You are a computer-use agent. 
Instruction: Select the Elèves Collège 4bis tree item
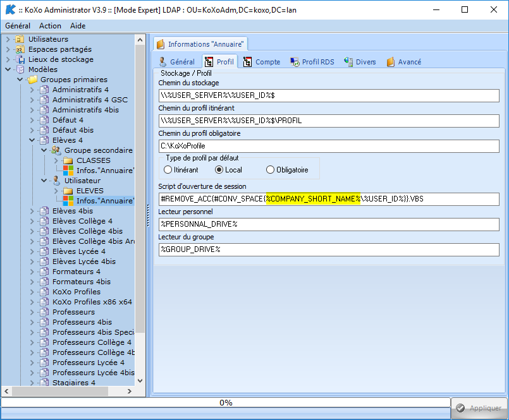[88, 231]
